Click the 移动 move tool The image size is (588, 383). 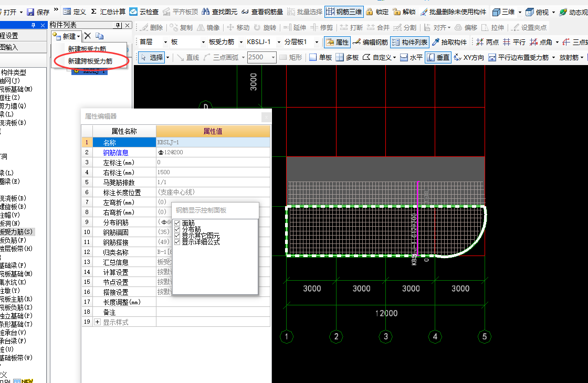(x=238, y=28)
